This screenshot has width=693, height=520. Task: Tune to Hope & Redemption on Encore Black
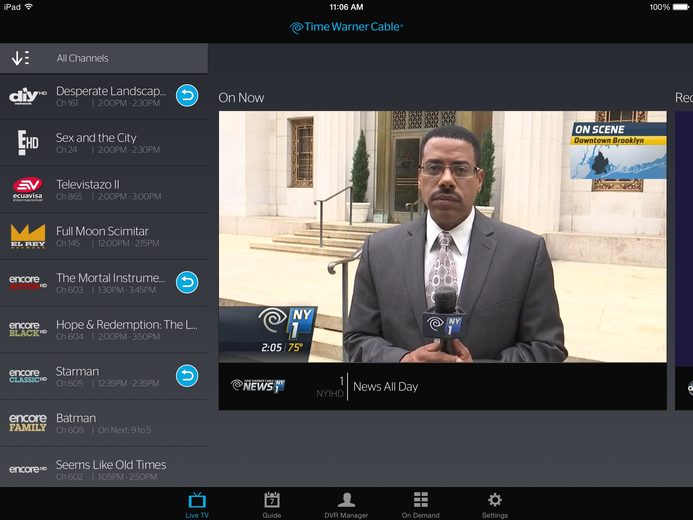click(104, 330)
